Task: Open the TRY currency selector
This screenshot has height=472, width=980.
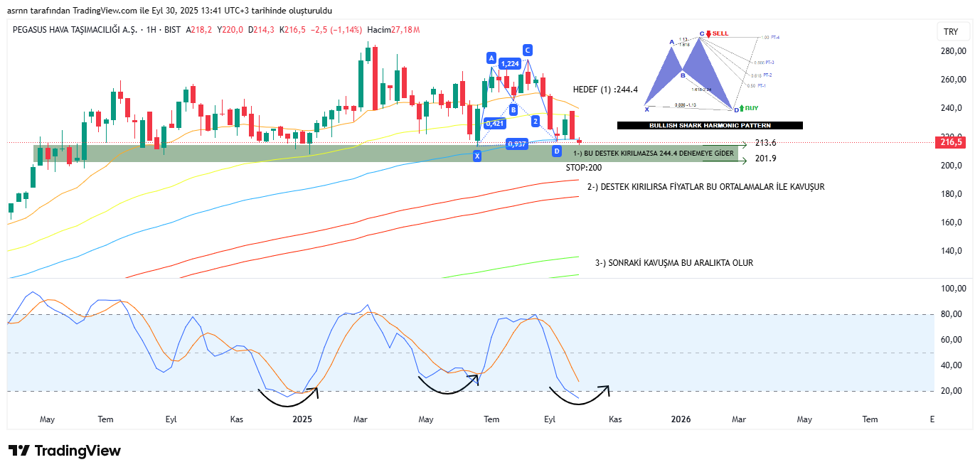Action: pyautogui.click(x=951, y=32)
